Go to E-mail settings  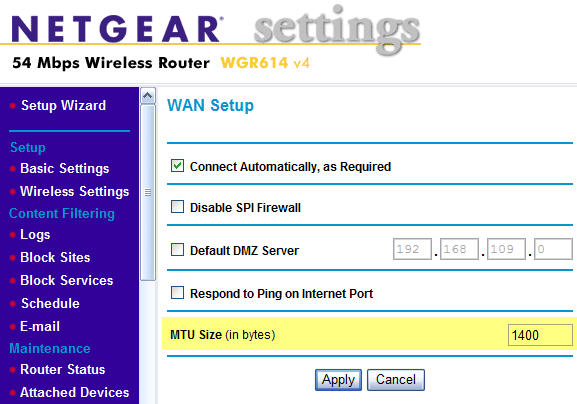[x=40, y=326]
